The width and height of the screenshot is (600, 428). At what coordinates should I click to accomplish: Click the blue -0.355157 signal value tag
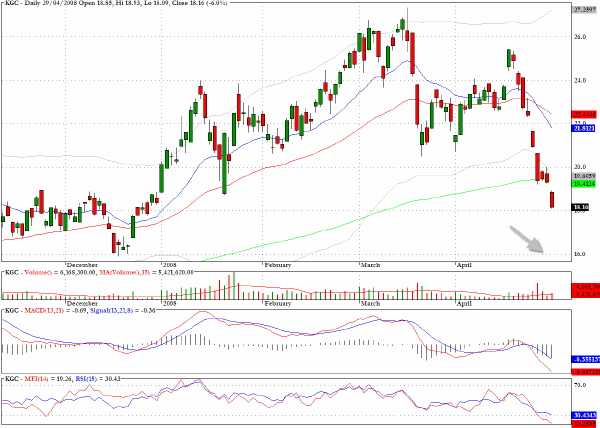pos(584,359)
